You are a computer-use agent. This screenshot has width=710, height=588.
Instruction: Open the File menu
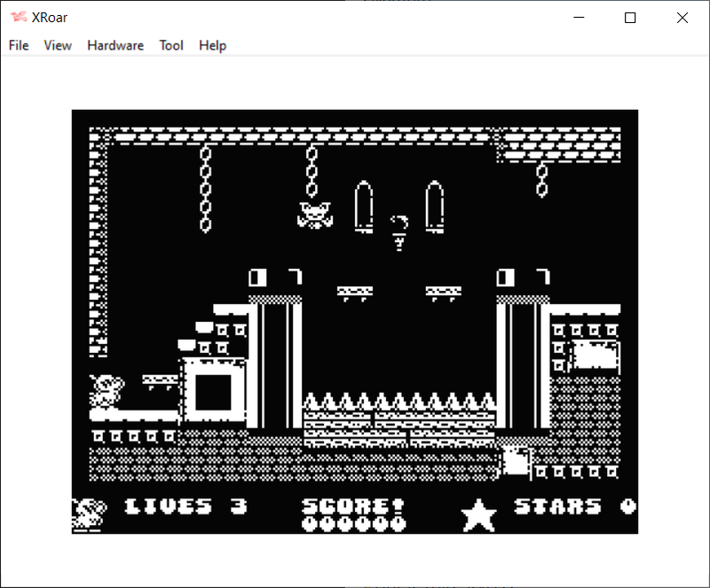click(x=19, y=45)
